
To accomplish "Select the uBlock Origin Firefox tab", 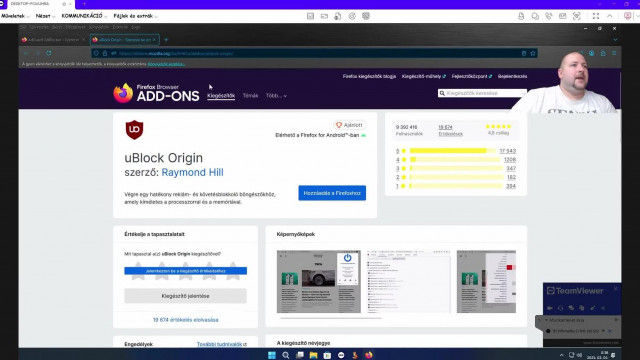I will pos(124,40).
